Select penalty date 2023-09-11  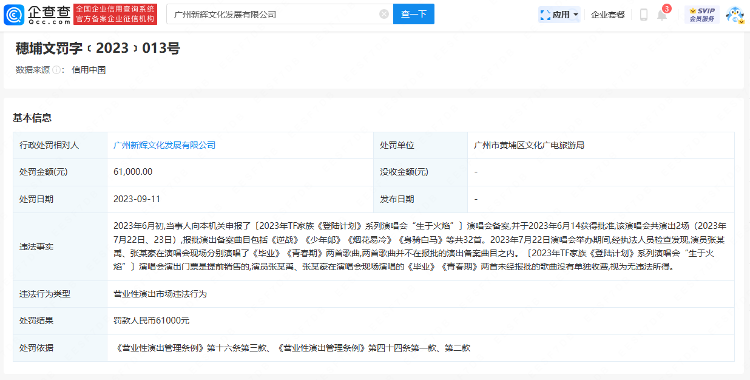136,199
